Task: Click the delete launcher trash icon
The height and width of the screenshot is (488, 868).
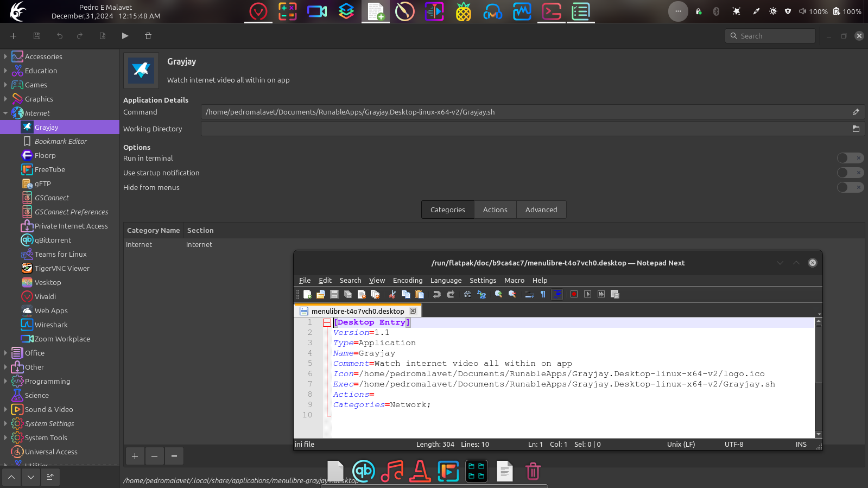Action: click(x=148, y=36)
